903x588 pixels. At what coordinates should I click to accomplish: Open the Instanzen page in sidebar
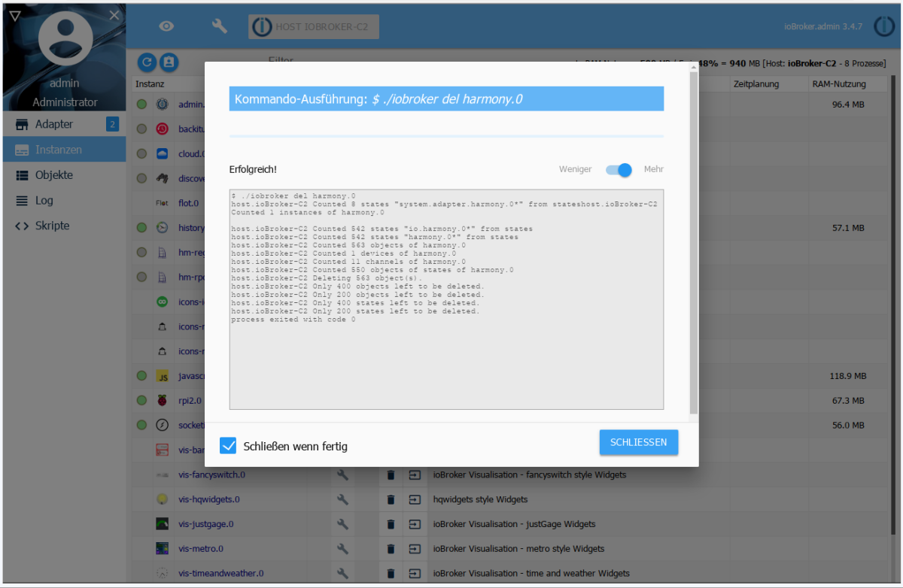point(64,150)
